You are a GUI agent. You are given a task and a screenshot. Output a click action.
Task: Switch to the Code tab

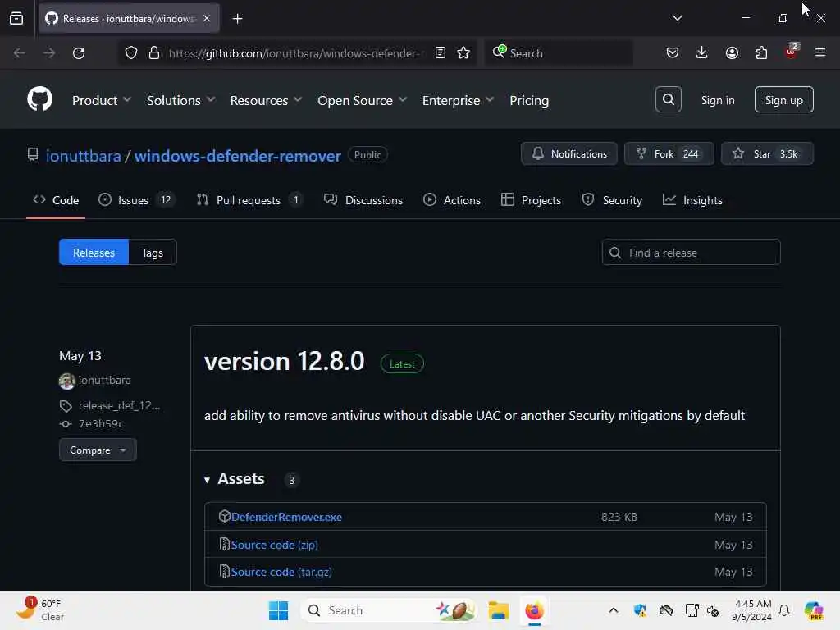(56, 200)
